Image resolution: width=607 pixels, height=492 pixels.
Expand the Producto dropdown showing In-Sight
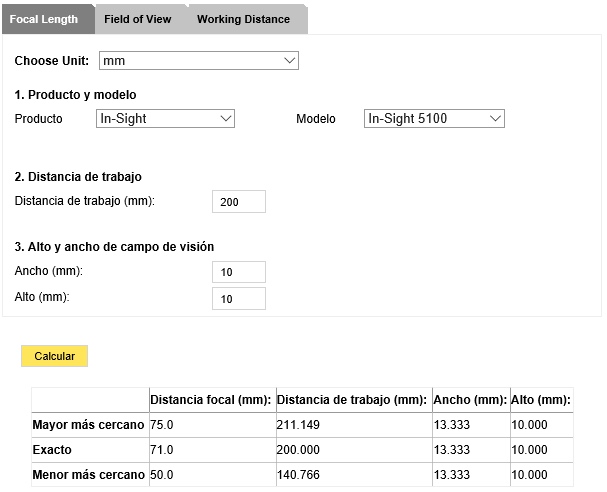coord(165,119)
